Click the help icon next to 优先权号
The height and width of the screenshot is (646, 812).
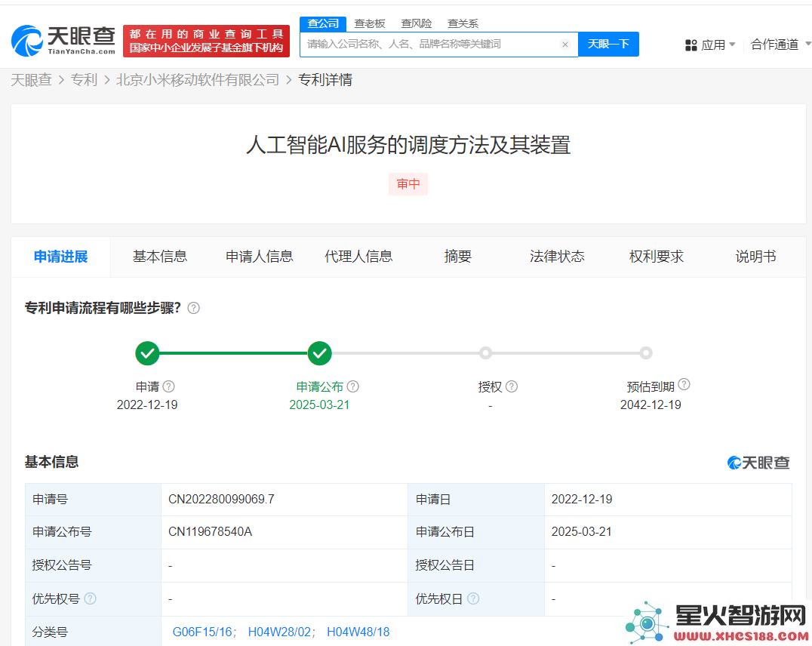[90, 599]
